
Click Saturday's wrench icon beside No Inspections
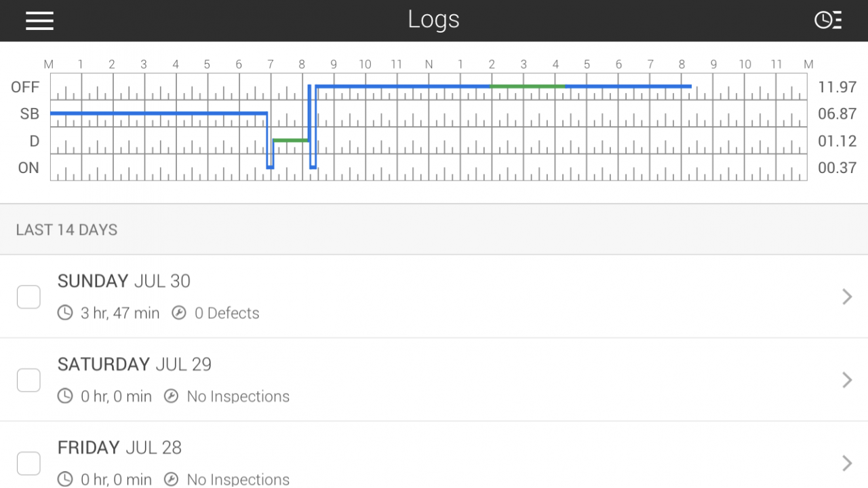pyautogui.click(x=172, y=396)
